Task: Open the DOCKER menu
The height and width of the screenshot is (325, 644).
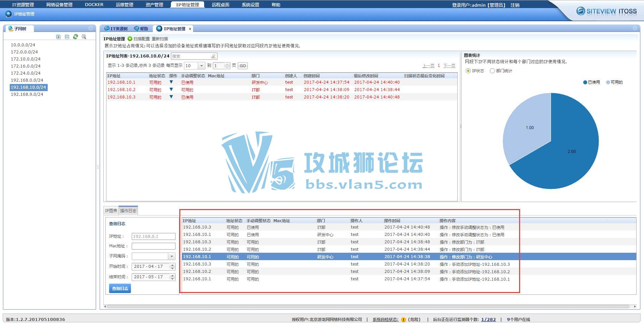Action: coord(94,5)
